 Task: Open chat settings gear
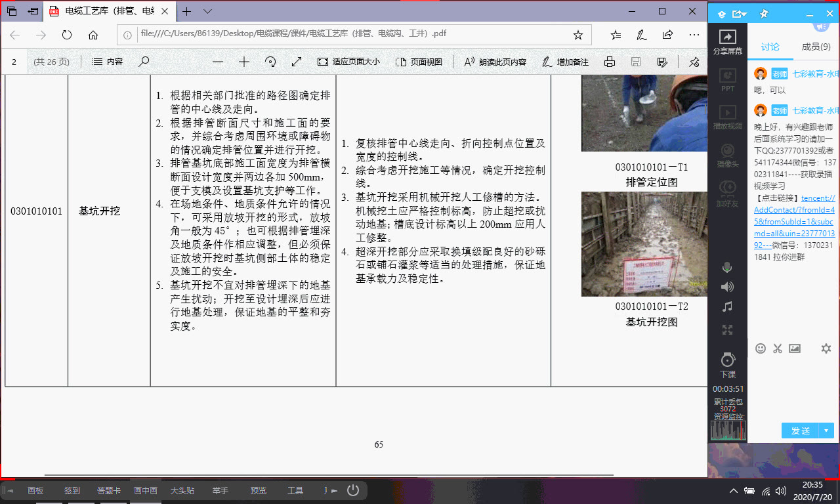(826, 348)
